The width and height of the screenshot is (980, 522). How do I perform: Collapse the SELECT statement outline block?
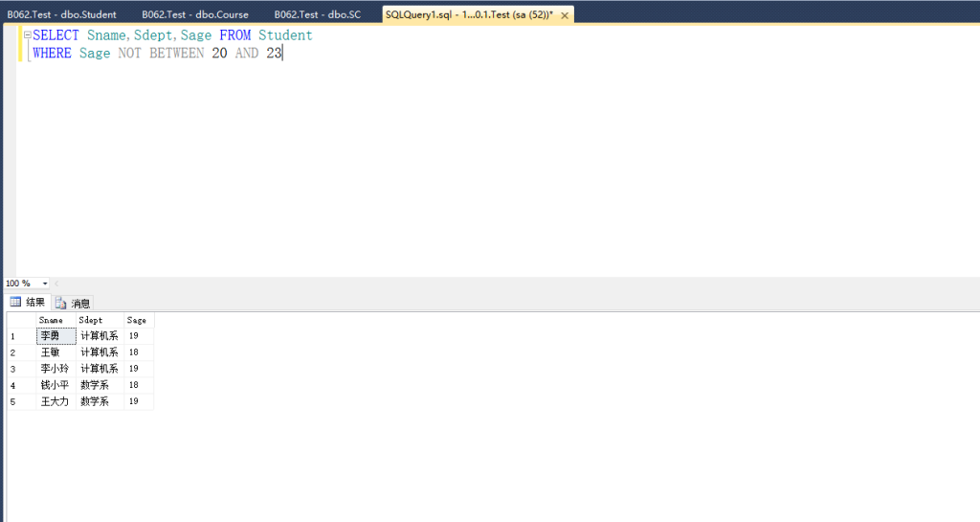tap(27, 35)
